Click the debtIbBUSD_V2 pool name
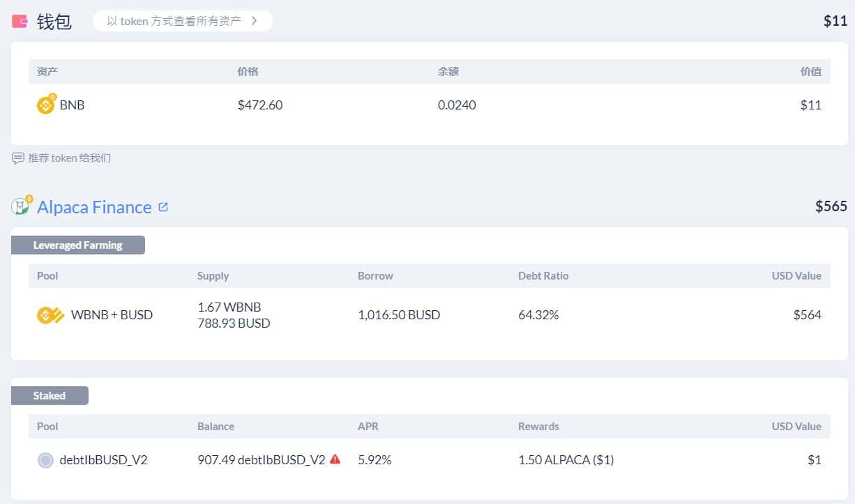855x504 pixels. [x=103, y=460]
